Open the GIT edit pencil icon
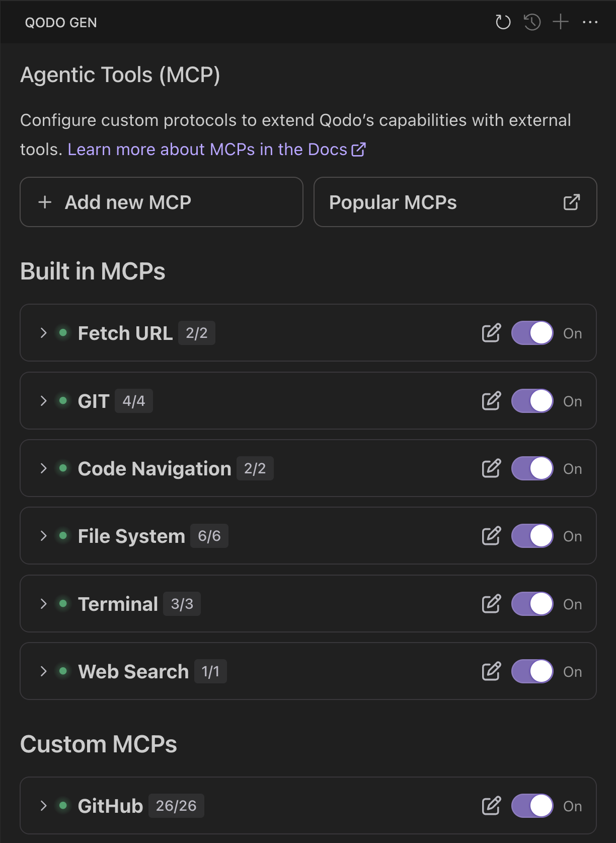 point(491,401)
